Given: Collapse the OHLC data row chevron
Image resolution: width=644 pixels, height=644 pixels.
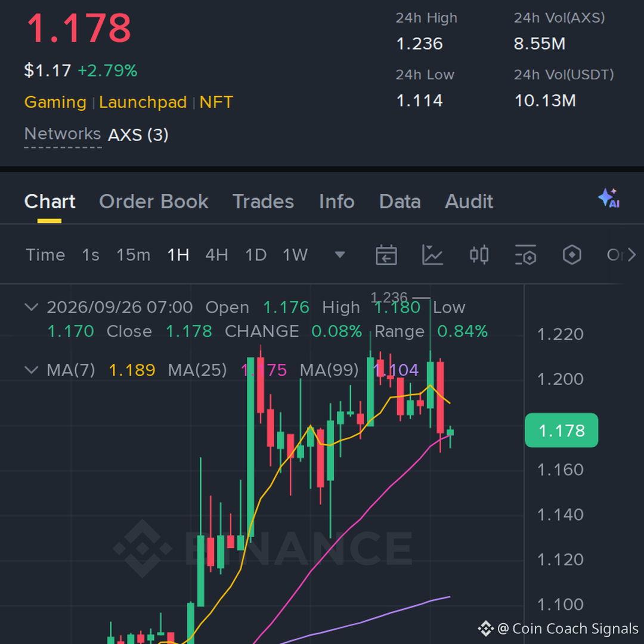Looking at the screenshot, I should [x=31, y=307].
